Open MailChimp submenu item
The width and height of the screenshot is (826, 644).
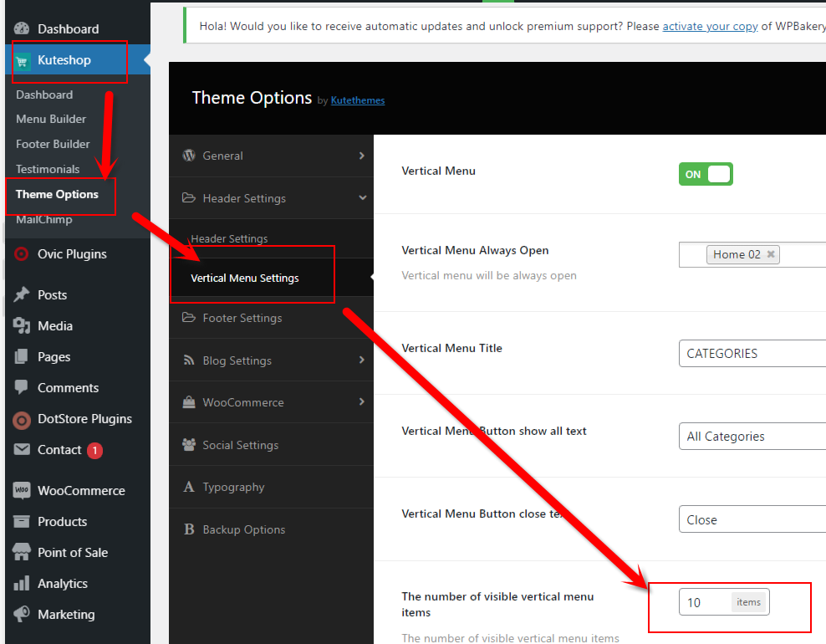coord(43,219)
